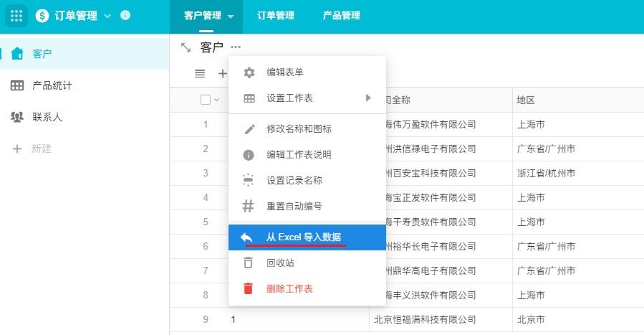Click the plus icon to add a view
Viewport: 644px width, 335px height.
pyautogui.click(x=222, y=73)
